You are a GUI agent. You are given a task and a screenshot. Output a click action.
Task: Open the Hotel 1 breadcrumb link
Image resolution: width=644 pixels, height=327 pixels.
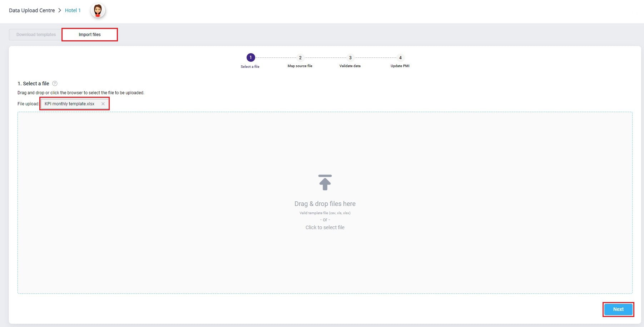[73, 10]
